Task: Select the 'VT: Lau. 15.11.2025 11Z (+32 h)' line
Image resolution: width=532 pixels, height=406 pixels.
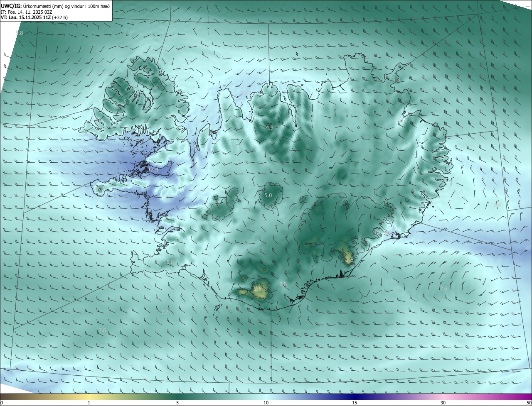Action: 34,17
